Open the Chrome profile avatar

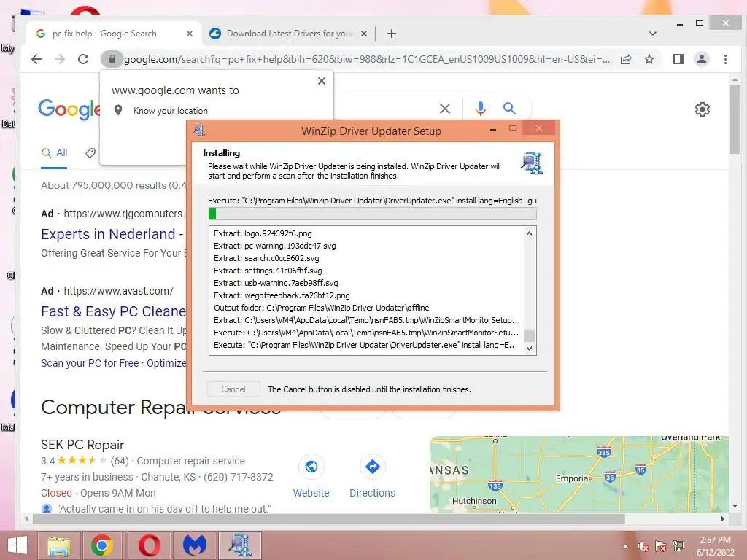pos(701,59)
